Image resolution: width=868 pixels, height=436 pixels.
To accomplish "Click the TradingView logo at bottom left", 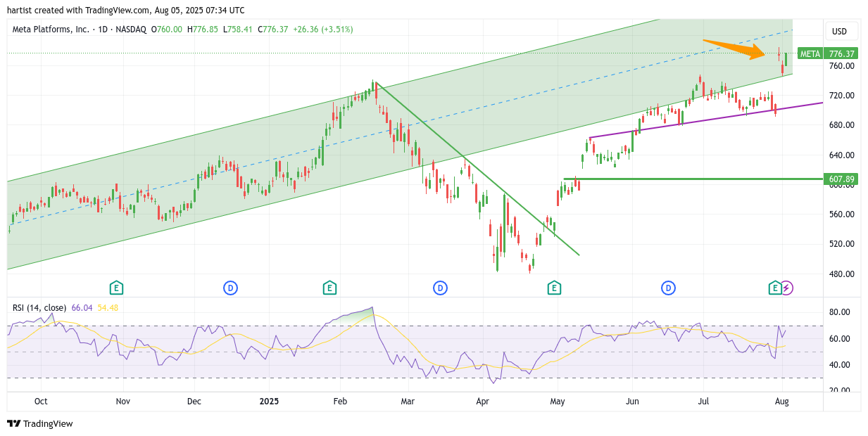I will [x=40, y=423].
